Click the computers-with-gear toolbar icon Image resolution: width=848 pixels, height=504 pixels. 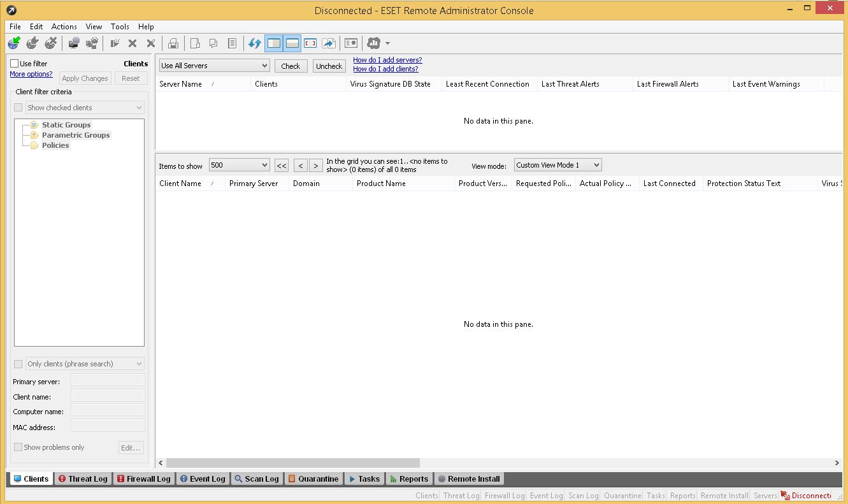92,43
